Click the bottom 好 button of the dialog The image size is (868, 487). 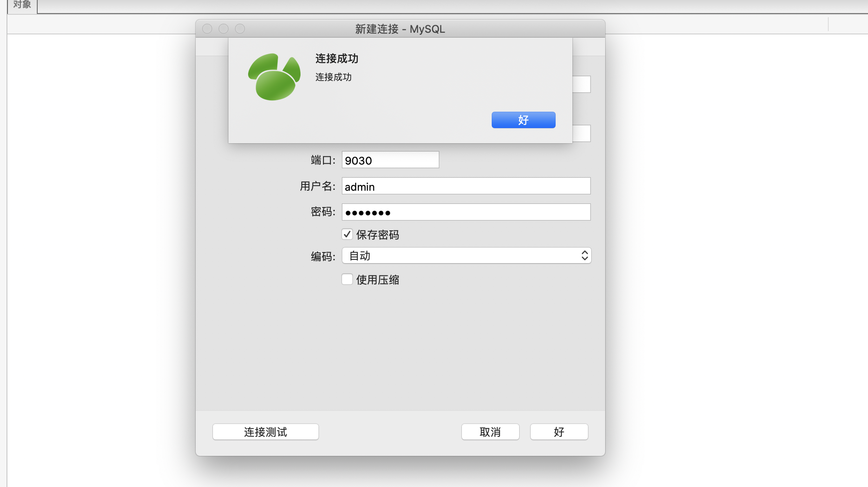559,432
